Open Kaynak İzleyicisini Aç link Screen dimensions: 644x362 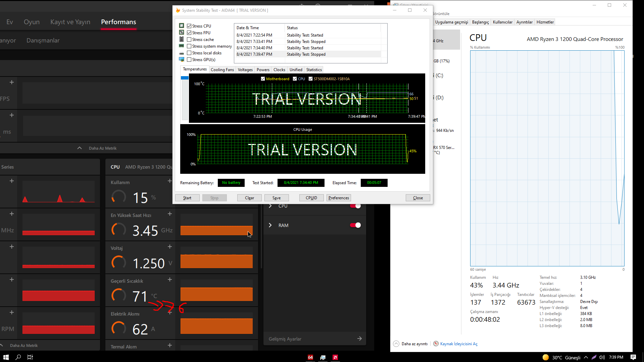coord(458,344)
